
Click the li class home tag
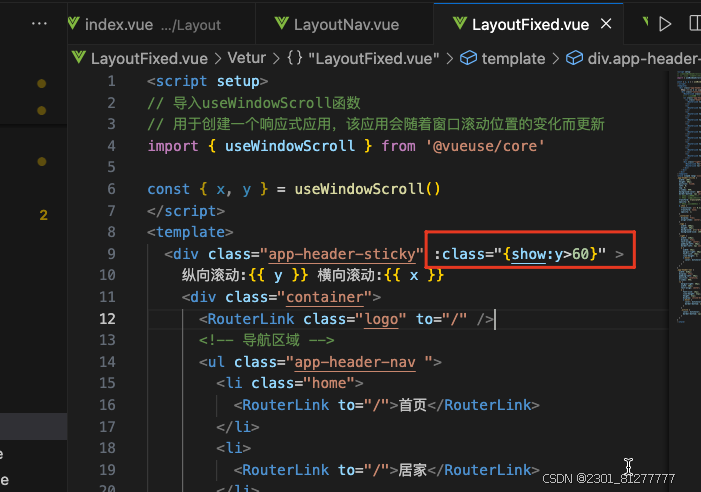pyautogui.click(x=290, y=383)
